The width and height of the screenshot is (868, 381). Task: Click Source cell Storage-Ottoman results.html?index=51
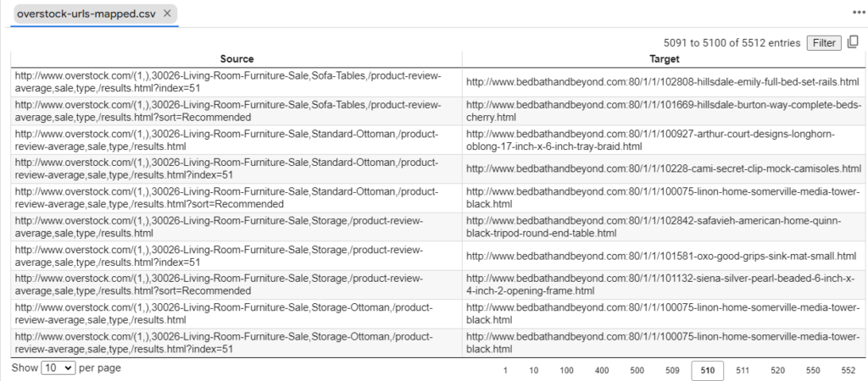(236, 342)
